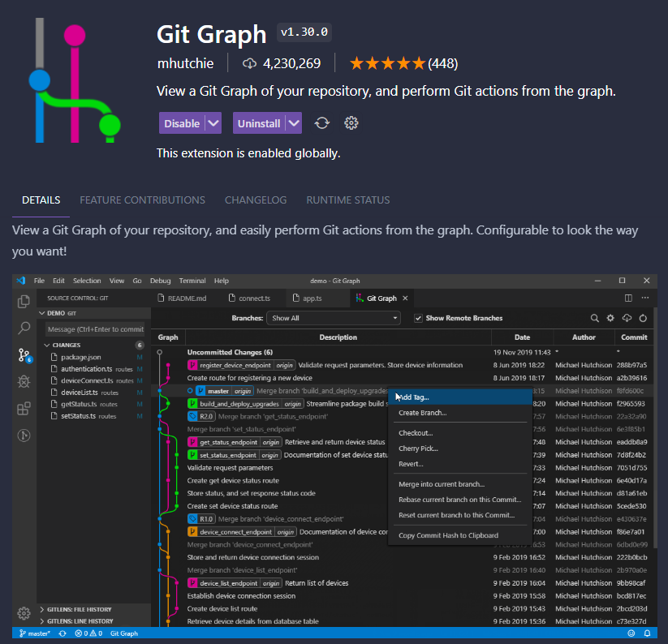Screen dimensions: 668x644
Task: Click the master branch status bar item
Action: (x=35, y=633)
